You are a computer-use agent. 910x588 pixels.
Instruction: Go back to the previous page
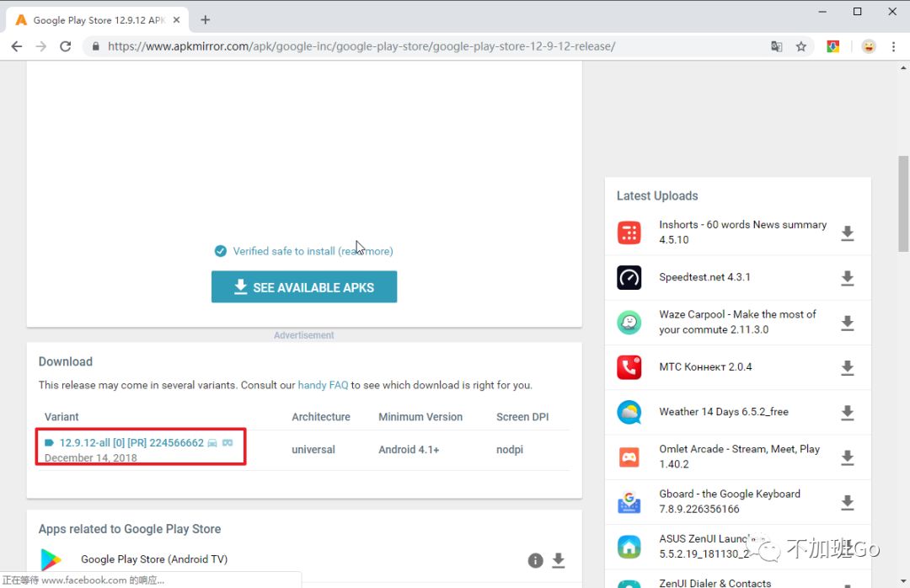[17, 46]
